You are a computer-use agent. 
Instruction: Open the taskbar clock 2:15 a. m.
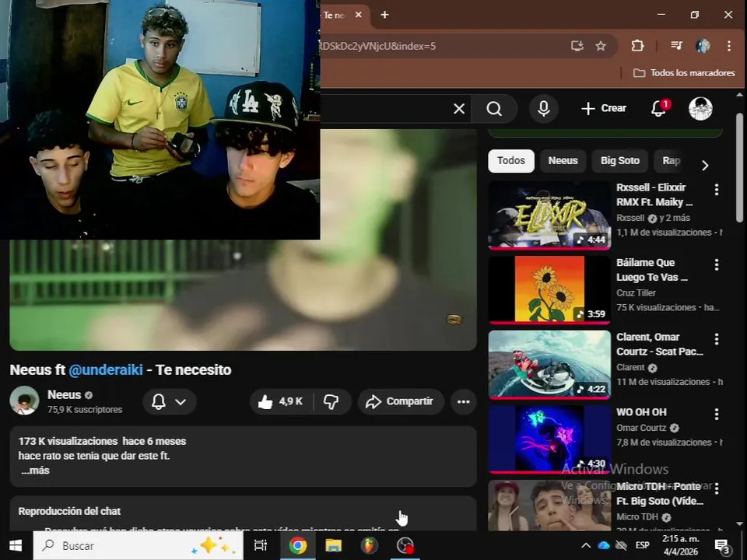tap(681, 546)
